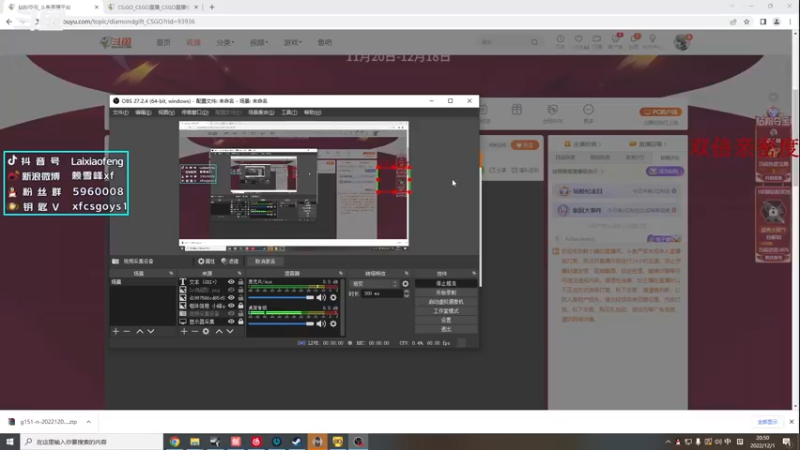The image size is (800, 450).
Task: Move scene up in Scenes panel
Action: (x=139, y=332)
